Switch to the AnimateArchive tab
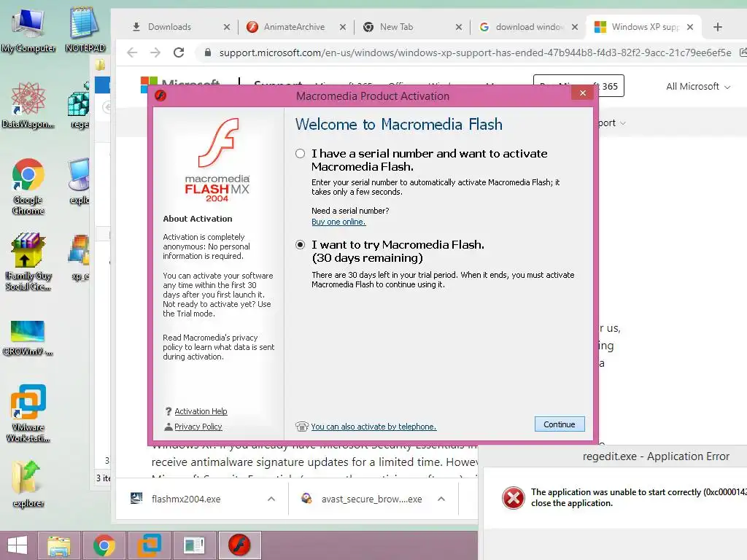The width and height of the screenshot is (747, 560). coord(294,27)
